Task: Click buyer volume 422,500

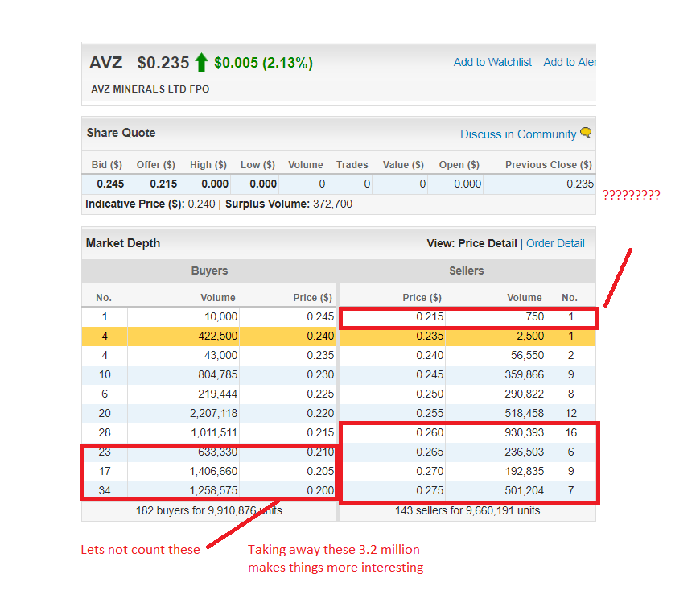Action: [x=218, y=336]
